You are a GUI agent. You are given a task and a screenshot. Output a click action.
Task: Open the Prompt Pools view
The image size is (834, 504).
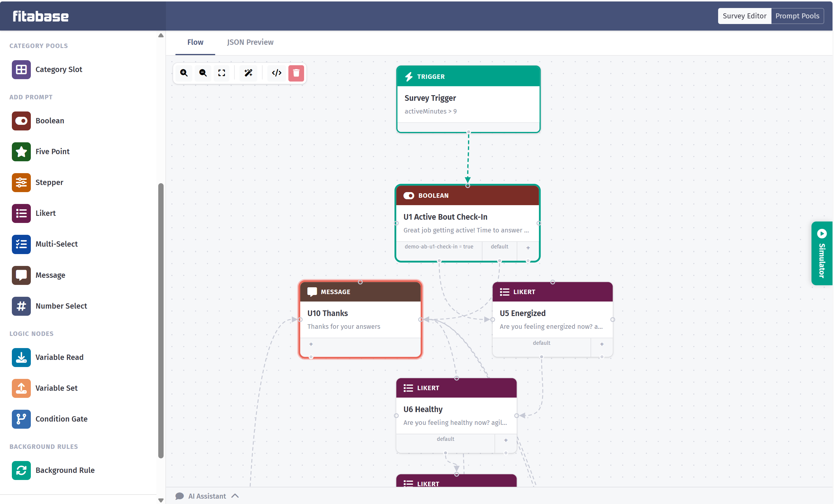(797, 16)
